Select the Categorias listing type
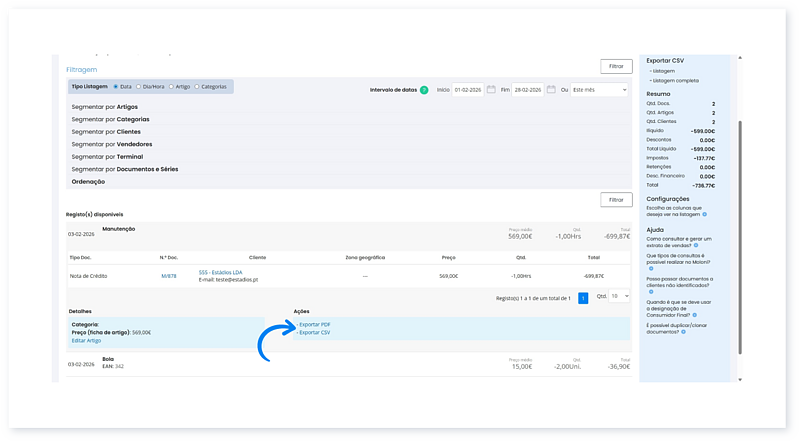Image resolution: width=800 pixels, height=442 pixels. [197, 87]
